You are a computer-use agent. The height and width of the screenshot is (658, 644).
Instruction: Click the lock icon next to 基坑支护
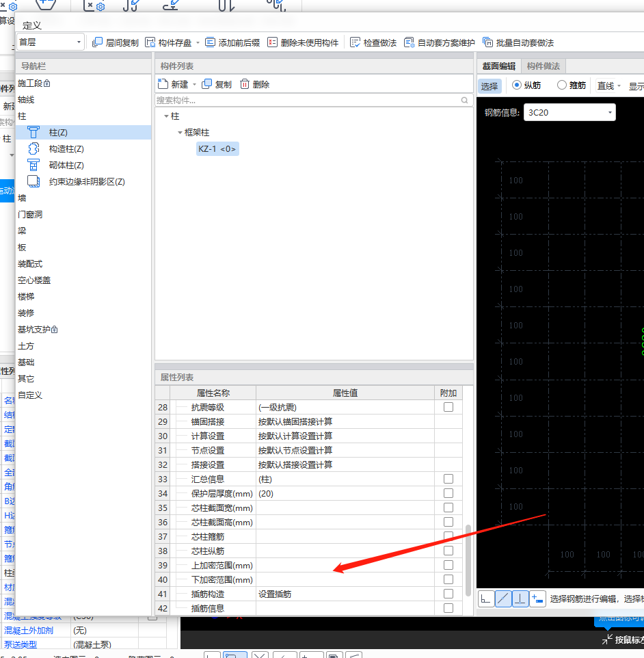pyautogui.click(x=55, y=330)
